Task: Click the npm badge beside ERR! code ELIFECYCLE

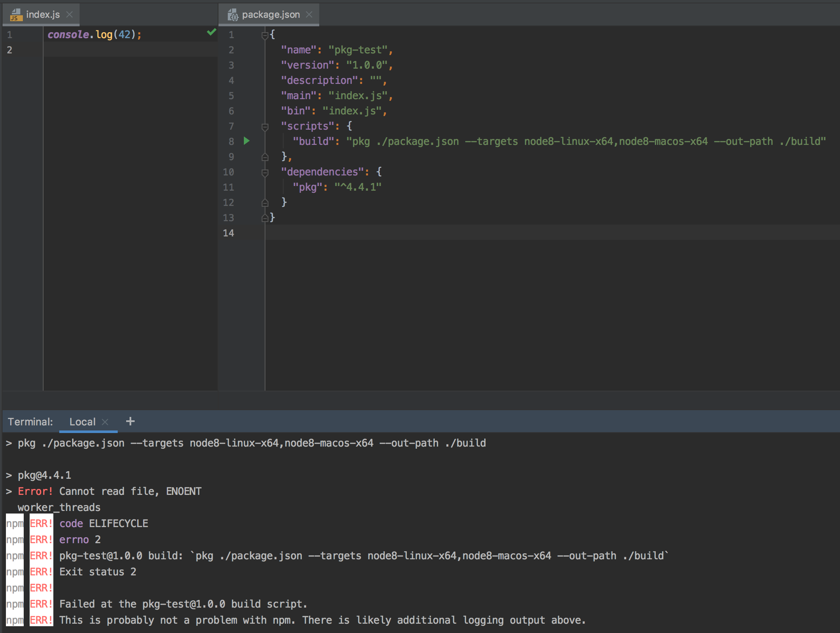Action: click(x=14, y=523)
